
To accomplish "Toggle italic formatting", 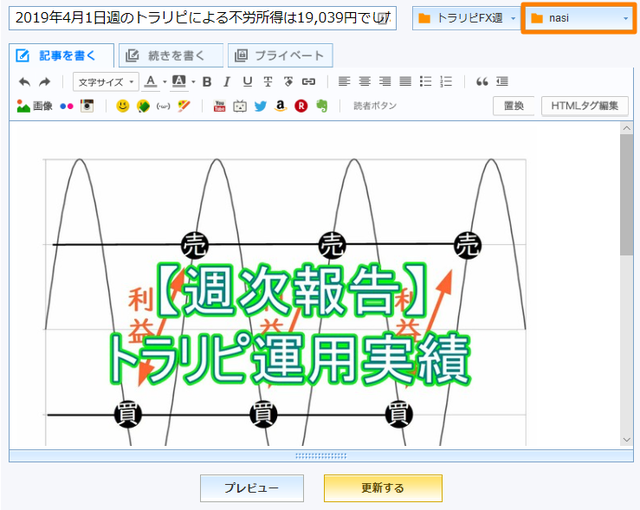I will point(227,82).
